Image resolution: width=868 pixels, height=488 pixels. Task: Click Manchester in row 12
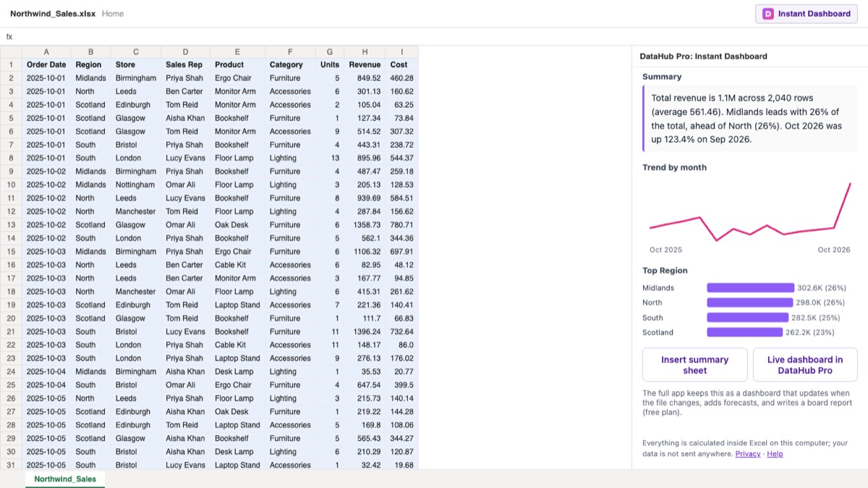135,211
